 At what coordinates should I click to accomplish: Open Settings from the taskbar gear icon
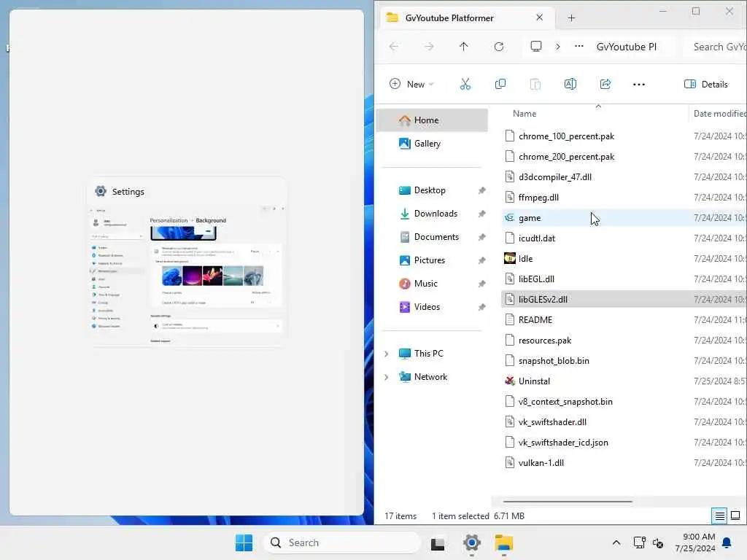tap(472, 542)
